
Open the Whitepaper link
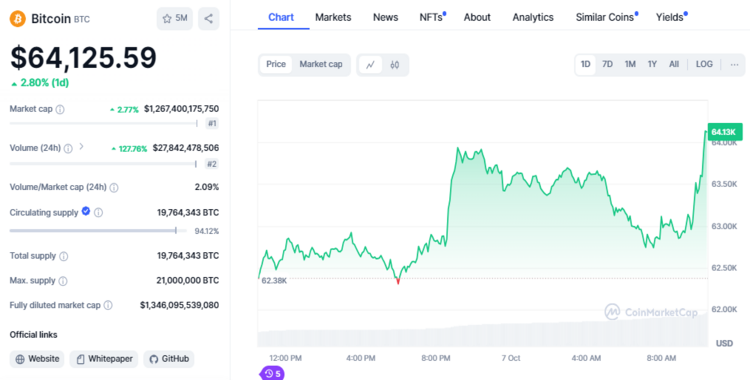pyautogui.click(x=104, y=359)
